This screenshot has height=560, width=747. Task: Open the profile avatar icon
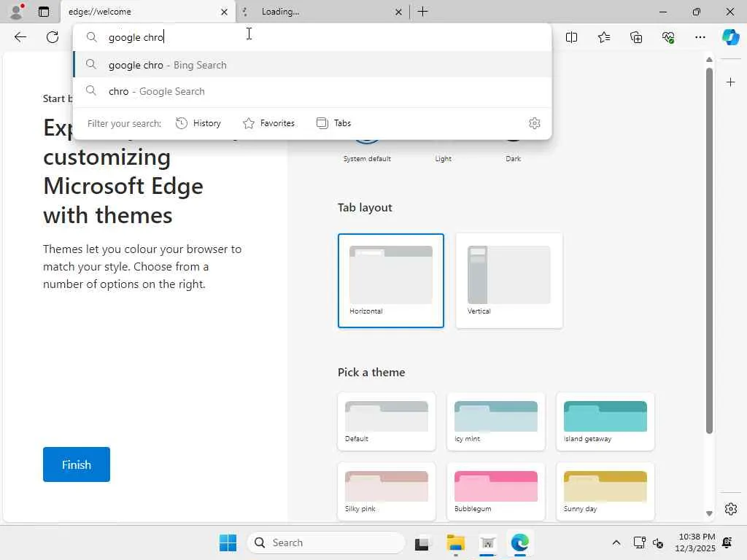click(x=17, y=12)
